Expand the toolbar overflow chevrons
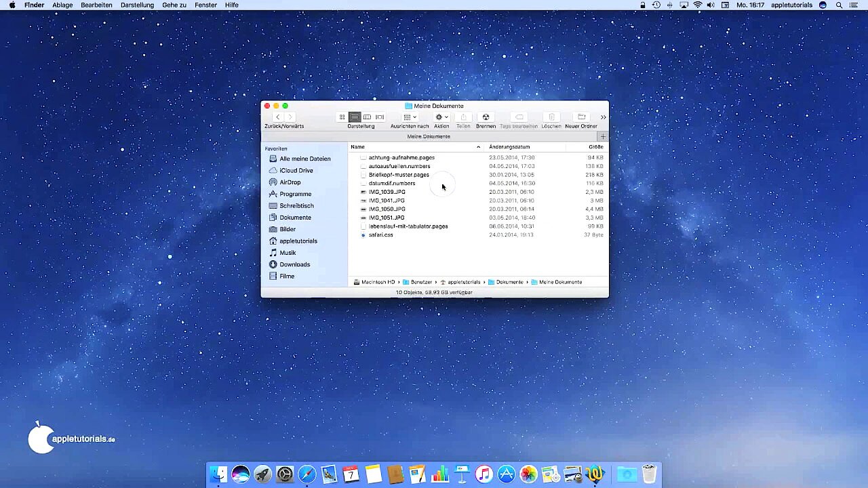The height and width of the screenshot is (488, 868). tap(603, 117)
